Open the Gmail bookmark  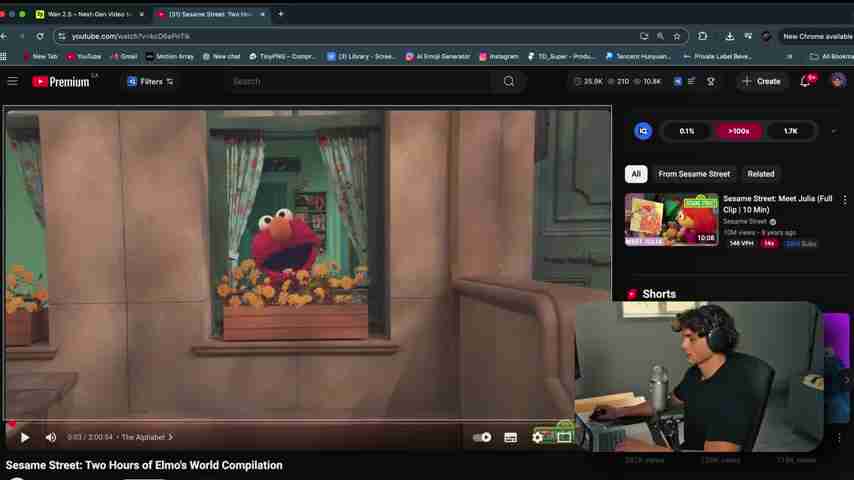(124, 56)
